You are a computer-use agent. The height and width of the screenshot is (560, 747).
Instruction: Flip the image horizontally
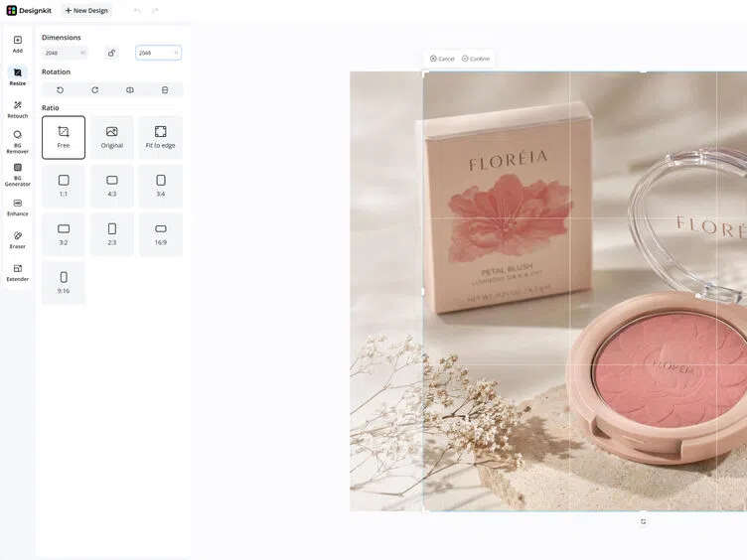[129, 90]
